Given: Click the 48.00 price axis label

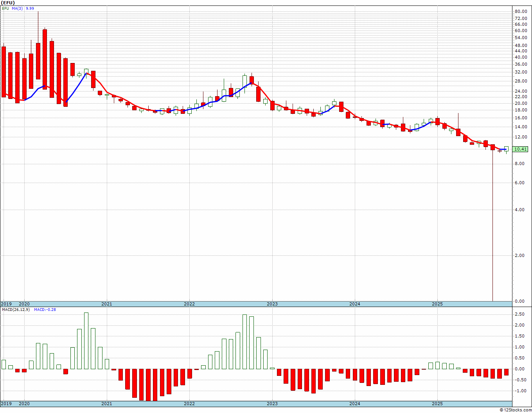Looking at the screenshot, I should pyautogui.click(x=521, y=45).
